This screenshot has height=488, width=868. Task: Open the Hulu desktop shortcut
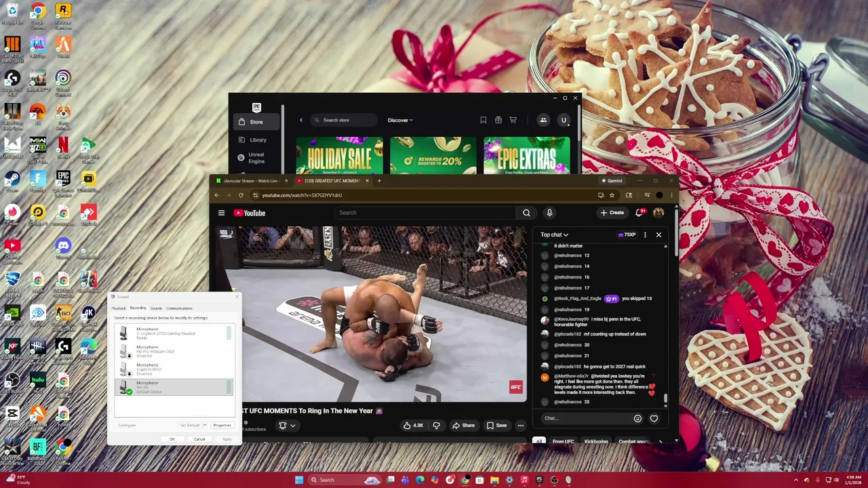(37, 382)
